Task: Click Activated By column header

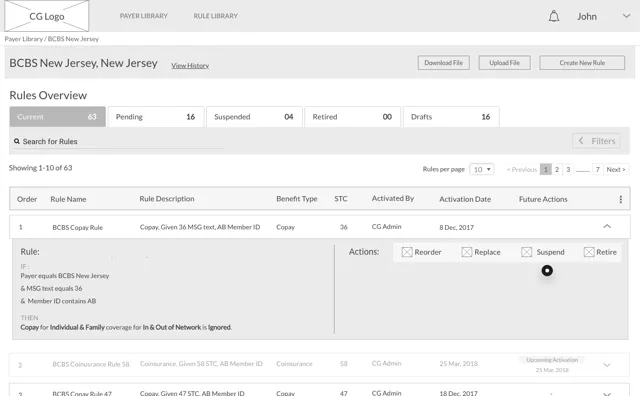Action: coord(393,198)
